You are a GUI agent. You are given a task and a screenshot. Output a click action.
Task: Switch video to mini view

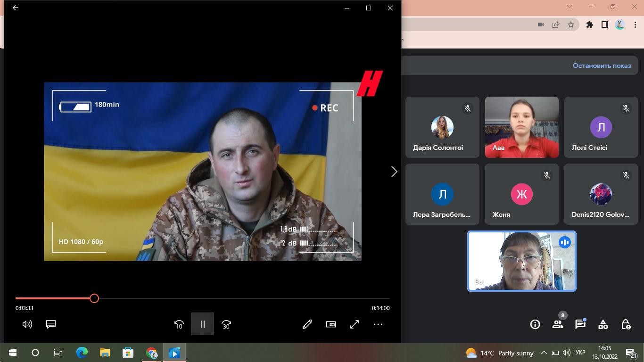331,324
